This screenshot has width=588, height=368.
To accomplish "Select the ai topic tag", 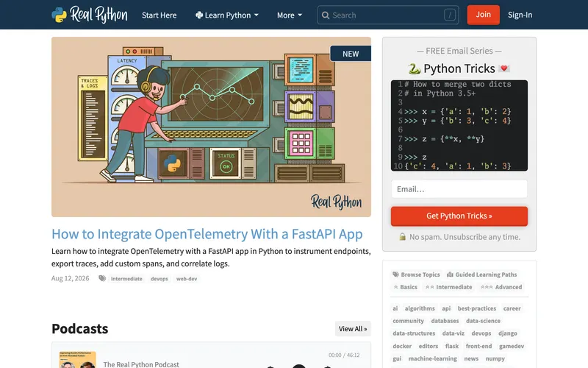I will click(395, 308).
